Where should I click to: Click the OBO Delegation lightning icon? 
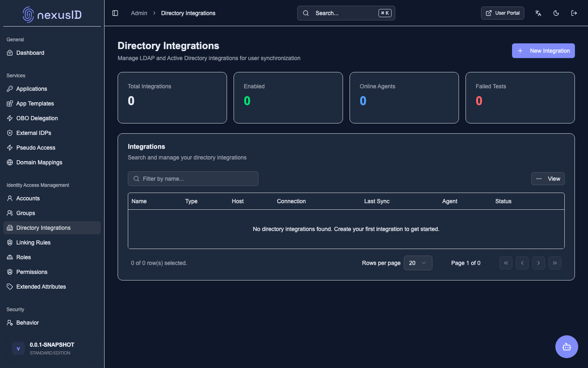coord(10,118)
